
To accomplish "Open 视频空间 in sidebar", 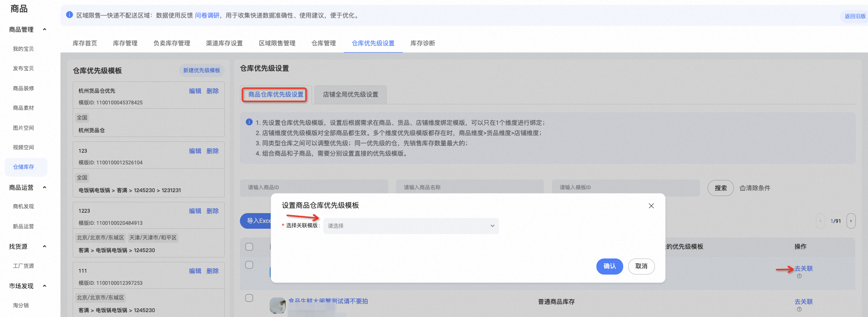I will (x=23, y=147).
